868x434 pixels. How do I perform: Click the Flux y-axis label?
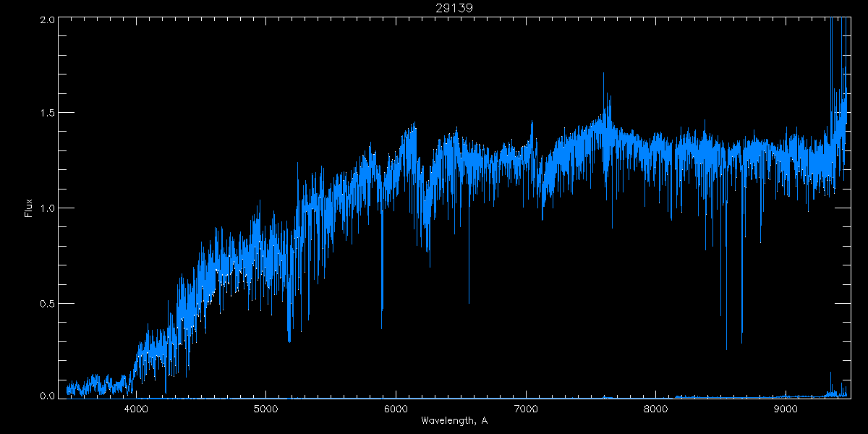coord(29,208)
